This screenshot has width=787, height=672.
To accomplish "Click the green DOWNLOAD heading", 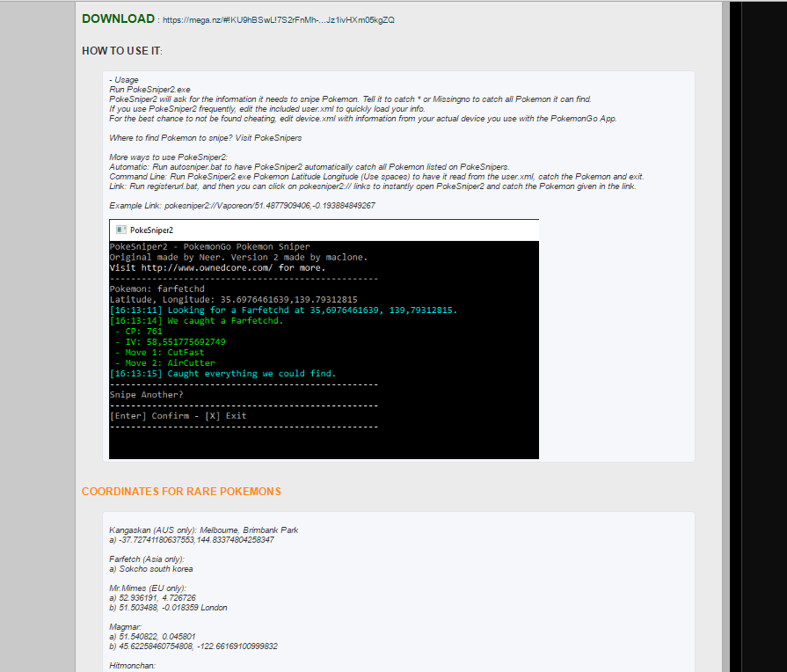I will click(119, 19).
